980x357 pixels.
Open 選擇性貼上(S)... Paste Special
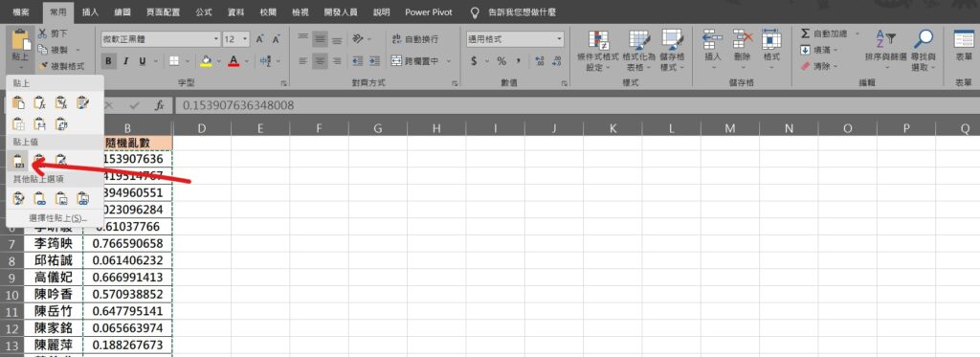tap(57, 218)
